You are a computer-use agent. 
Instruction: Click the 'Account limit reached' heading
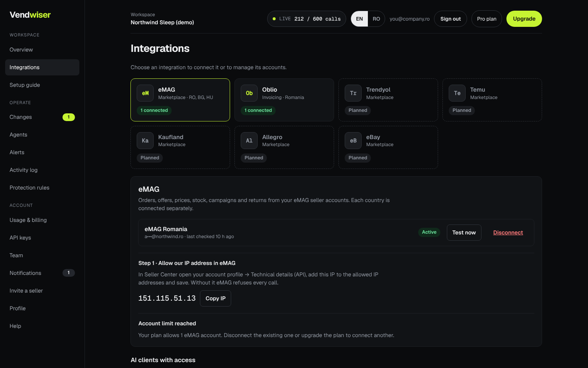167,323
